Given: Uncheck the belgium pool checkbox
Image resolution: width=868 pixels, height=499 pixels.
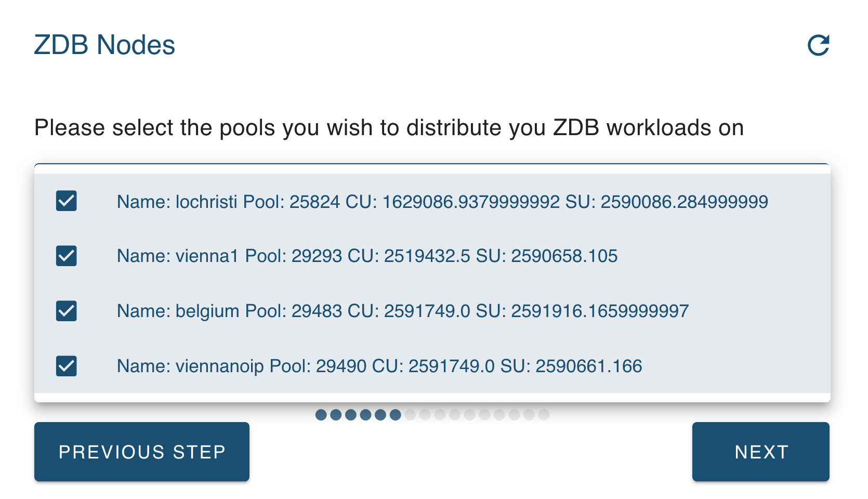Looking at the screenshot, I should pyautogui.click(x=66, y=311).
